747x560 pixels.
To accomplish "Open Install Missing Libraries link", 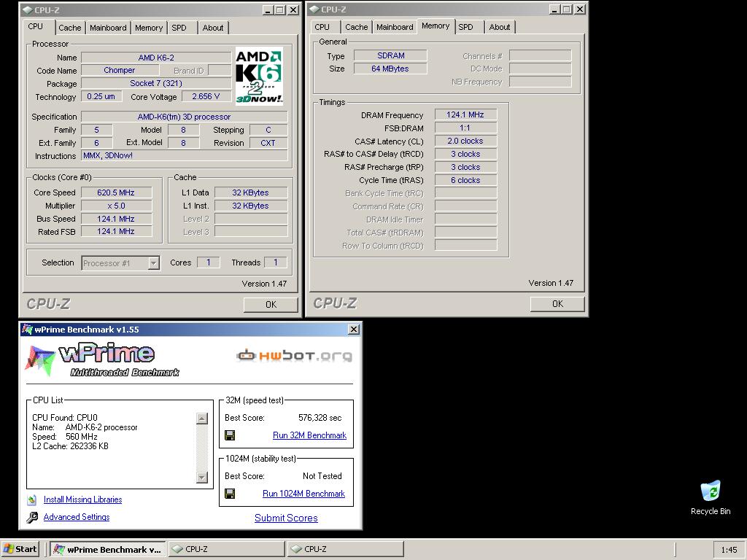I will [x=83, y=499].
